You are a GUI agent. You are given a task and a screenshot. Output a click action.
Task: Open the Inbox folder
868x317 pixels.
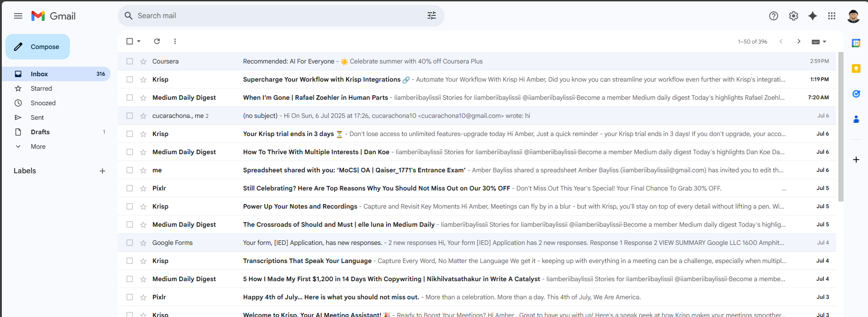(x=56, y=74)
